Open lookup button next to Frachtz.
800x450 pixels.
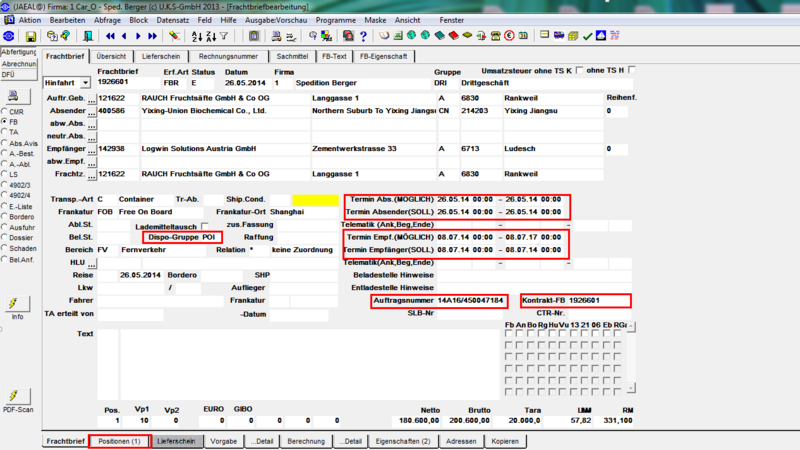tap(91, 175)
